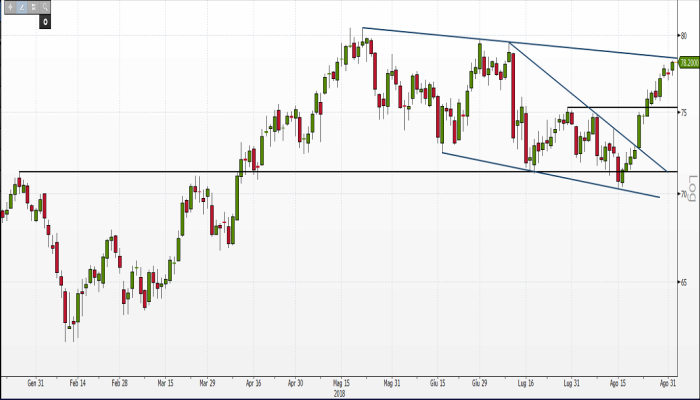Click the "2018" year label on time axis

click(338, 392)
